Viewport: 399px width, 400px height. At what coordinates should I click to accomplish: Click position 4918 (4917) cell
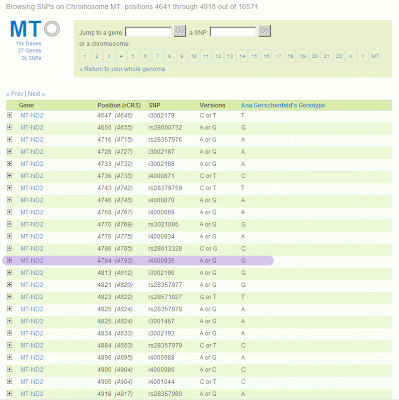[115, 394]
